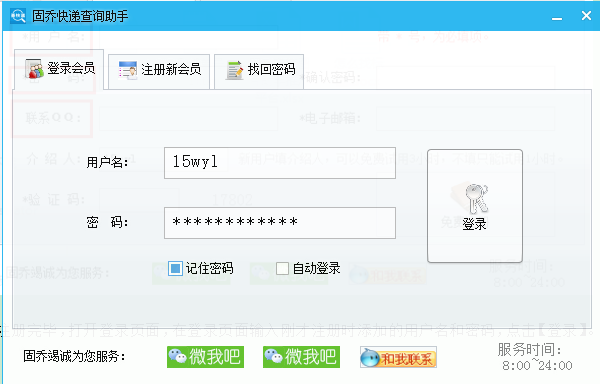Close the 固乔快递查询助手 window

[x=586, y=16]
